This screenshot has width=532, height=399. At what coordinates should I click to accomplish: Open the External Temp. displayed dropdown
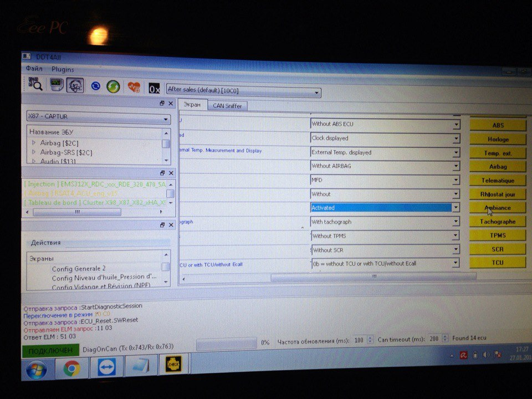pos(385,152)
